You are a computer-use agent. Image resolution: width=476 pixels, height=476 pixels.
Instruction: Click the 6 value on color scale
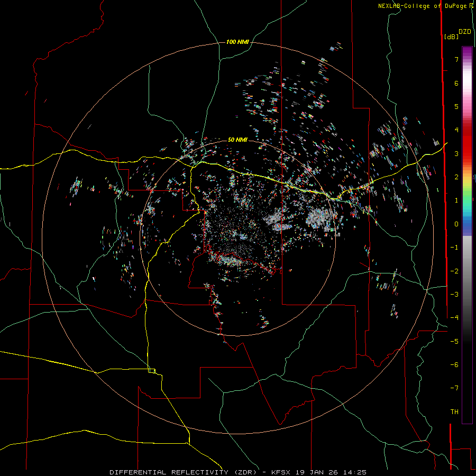[456, 83]
